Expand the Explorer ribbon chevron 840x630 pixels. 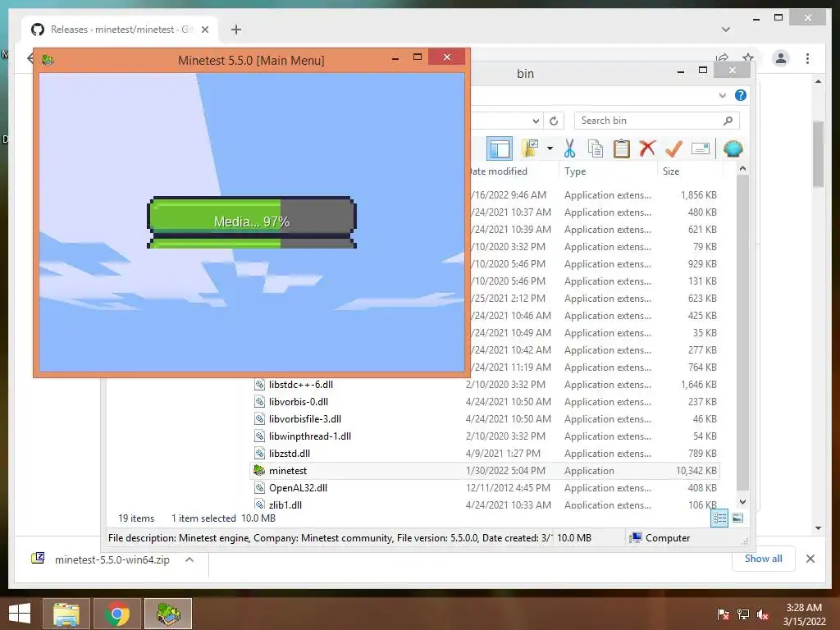tap(722, 95)
